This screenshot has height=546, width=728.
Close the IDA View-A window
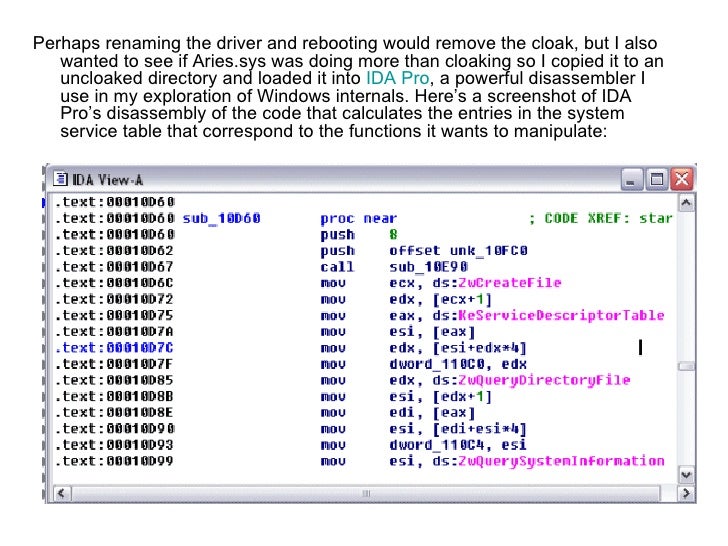click(682, 179)
